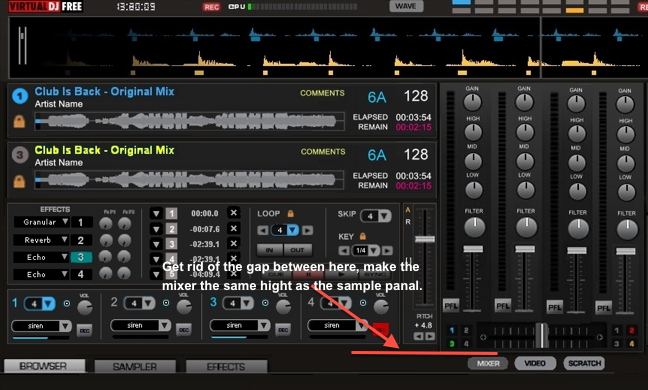Toggle effect slot 3 for Echo
Screen dimensions: 648x390
point(81,257)
